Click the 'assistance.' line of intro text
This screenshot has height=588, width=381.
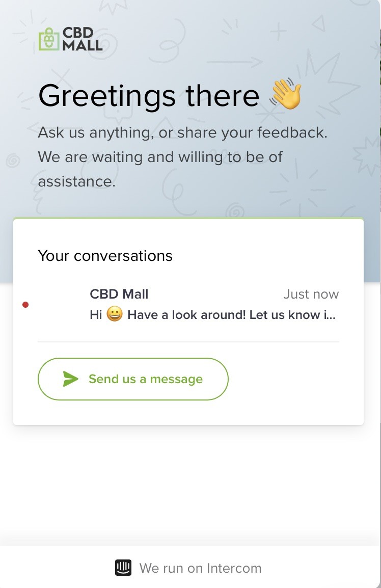coord(77,181)
